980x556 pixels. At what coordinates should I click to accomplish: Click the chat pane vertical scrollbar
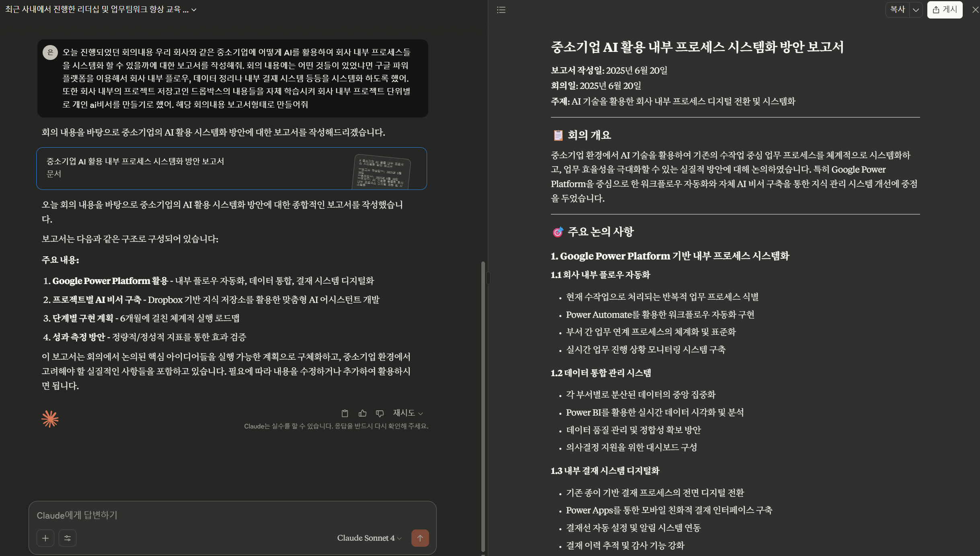tap(483, 406)
